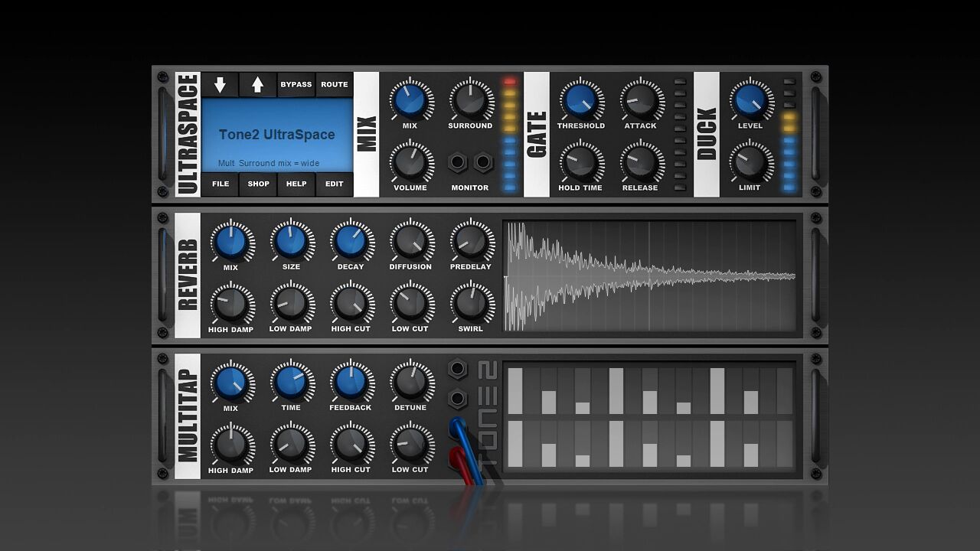The height and width of the screenshot is (551, 980).
Task: Click the Reverb DECAY knob
Action: (351, 241)
